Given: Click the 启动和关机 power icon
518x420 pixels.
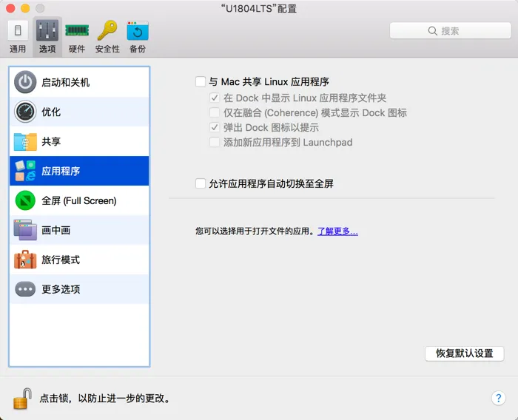Looking at the screenshot, I should click(25, 82).
